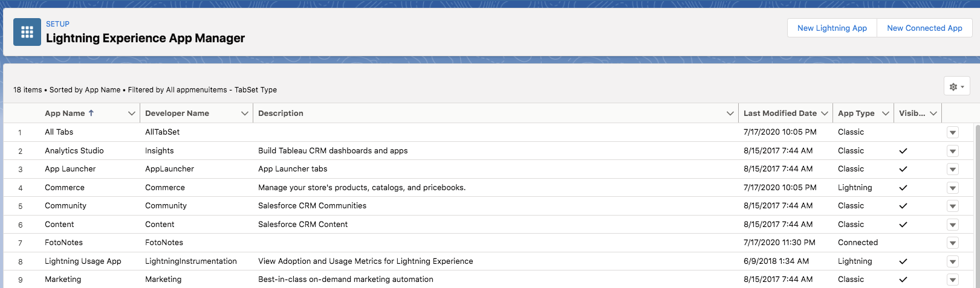Open row actions for Commerce app

pos(953,188)
